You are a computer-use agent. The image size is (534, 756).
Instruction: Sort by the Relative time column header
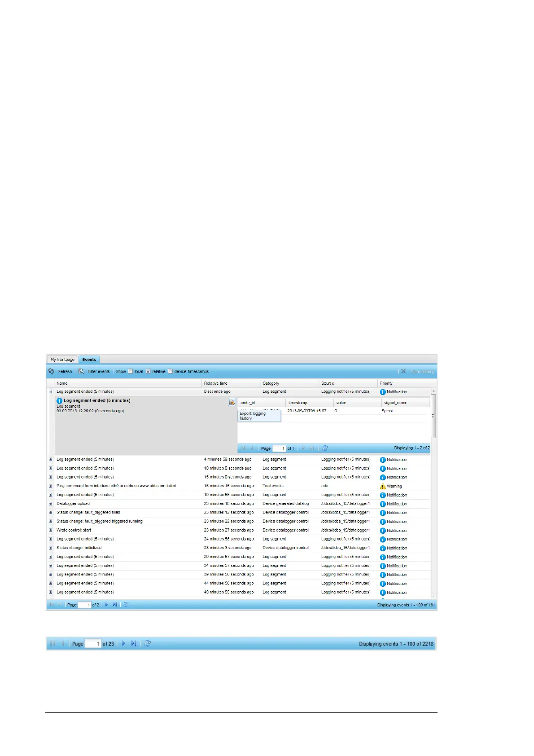tap(231, 383)
